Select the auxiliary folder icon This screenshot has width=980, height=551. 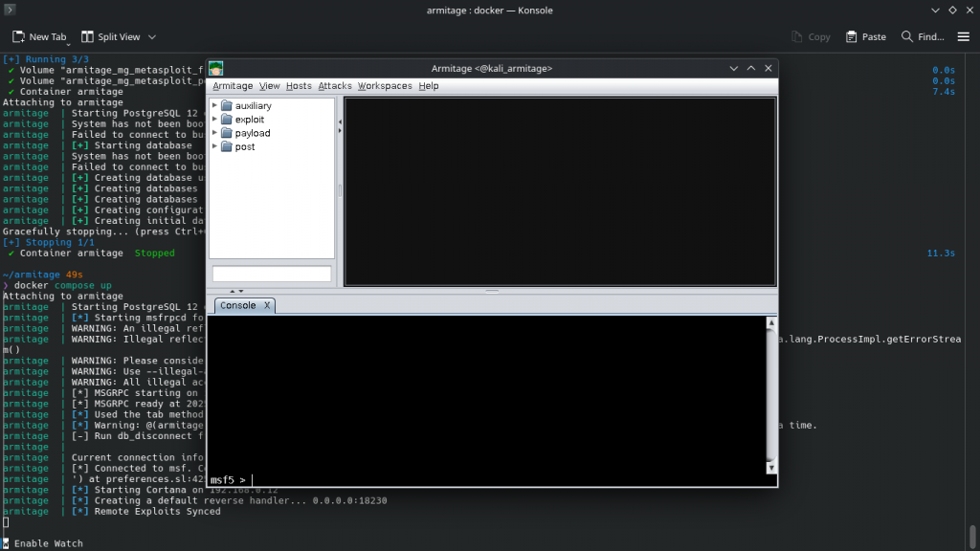pos(227,105)
